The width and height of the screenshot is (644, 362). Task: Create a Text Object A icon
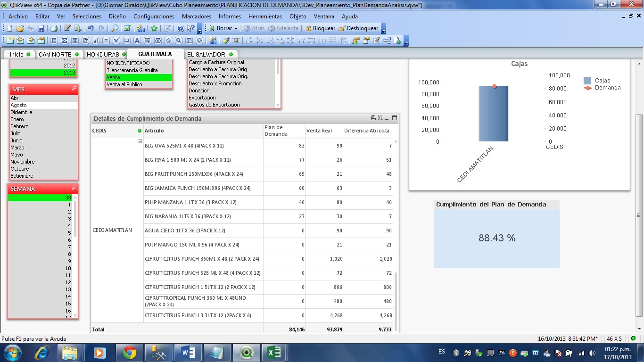tap(137, 41)
